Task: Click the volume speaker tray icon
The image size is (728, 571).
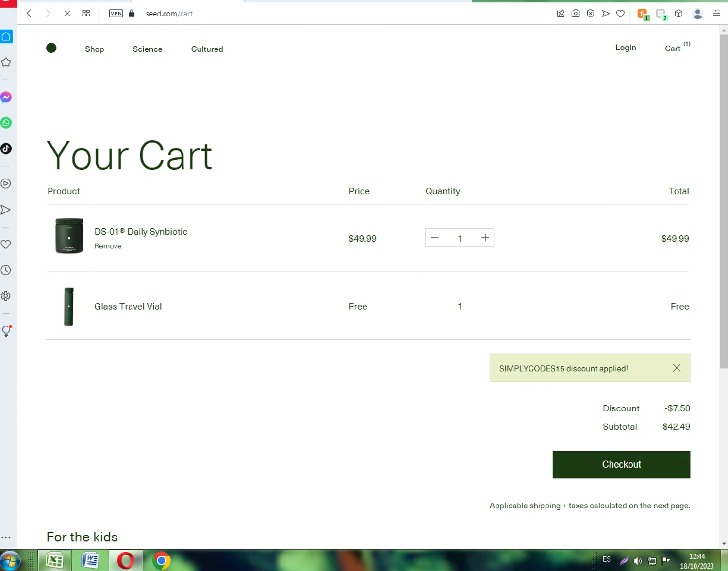Action: coord(638,561)
